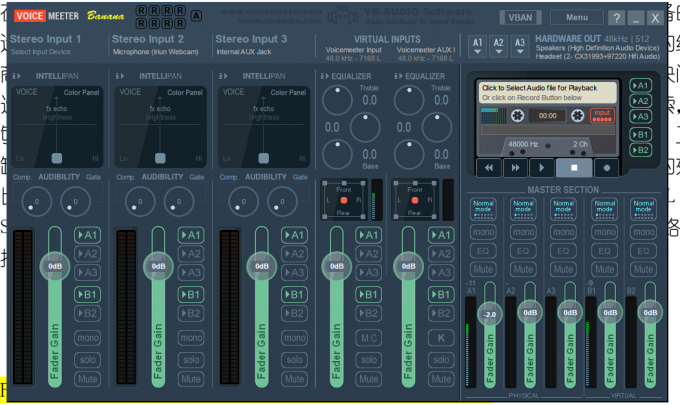Image resolution: width=680 pixels, height=405 pixels.
Task: Toggle recorder B1 bus routing
Action: coord(641,135)
